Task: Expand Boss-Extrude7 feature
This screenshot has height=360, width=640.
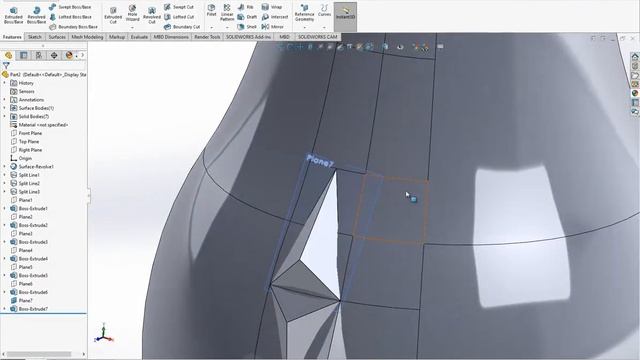Action: pyautogui.click(x=4, y=309)
